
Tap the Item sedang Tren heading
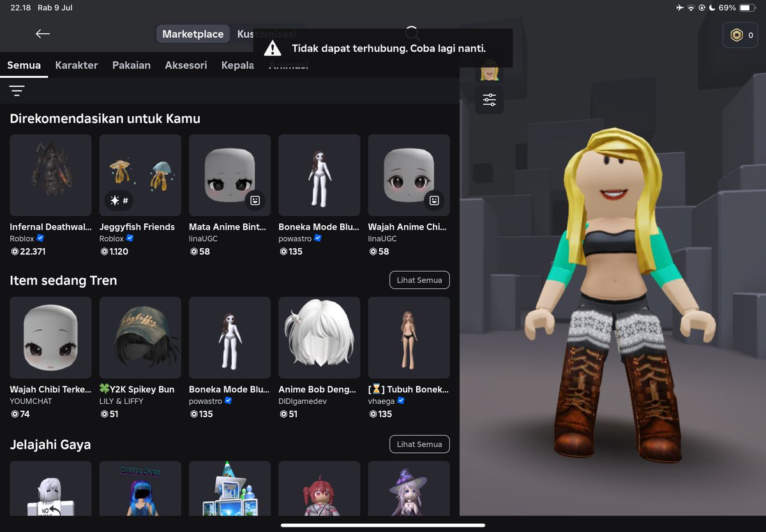coord(63,281)
